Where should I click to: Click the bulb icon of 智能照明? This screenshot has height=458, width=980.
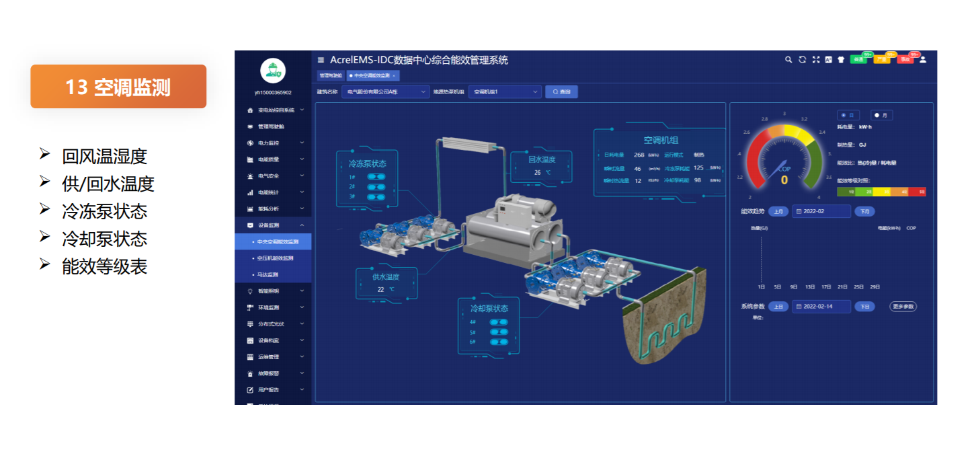pyautogui.click(x=250, y=291)
